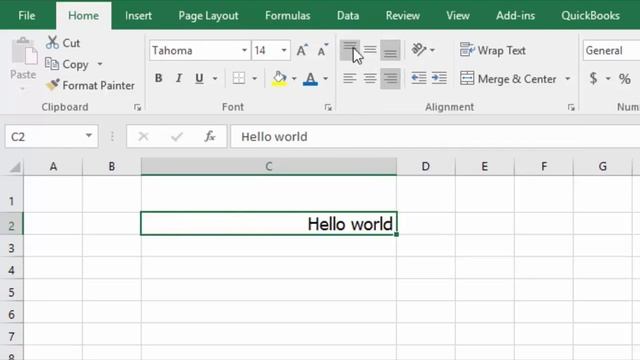The height and width of the screenshot is (360, 640).
Task: Click the Cut scissors icon
Action: pos(52,42)
